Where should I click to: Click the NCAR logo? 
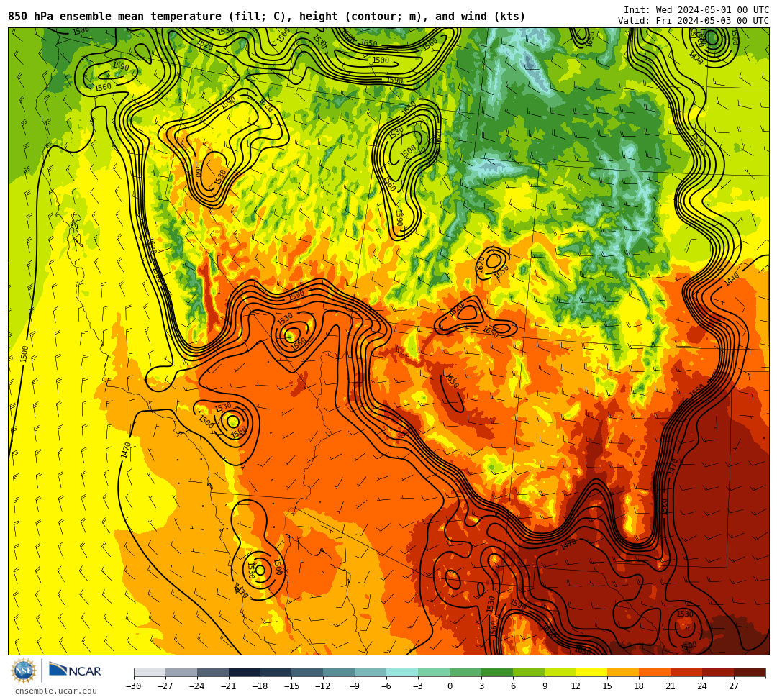pos(75,671)
